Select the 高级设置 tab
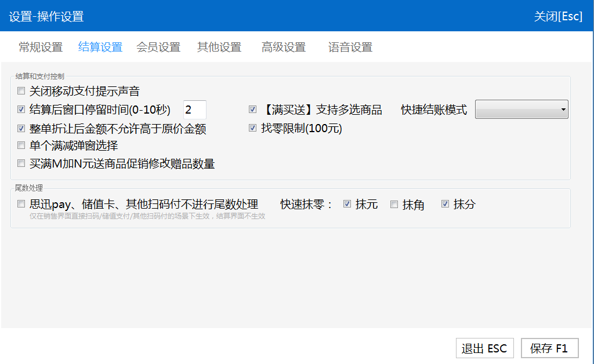This screenshot has width=594, height=364. [x=284, y=48]
